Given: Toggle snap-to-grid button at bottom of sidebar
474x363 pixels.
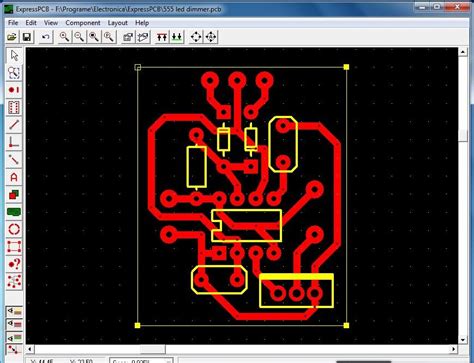Looking at the screenshot, I should click(14, 349).
